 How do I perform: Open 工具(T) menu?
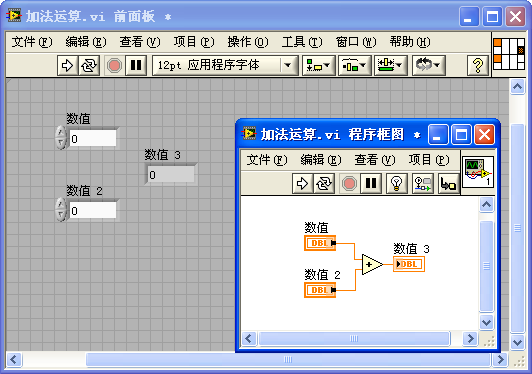(302, 42)
